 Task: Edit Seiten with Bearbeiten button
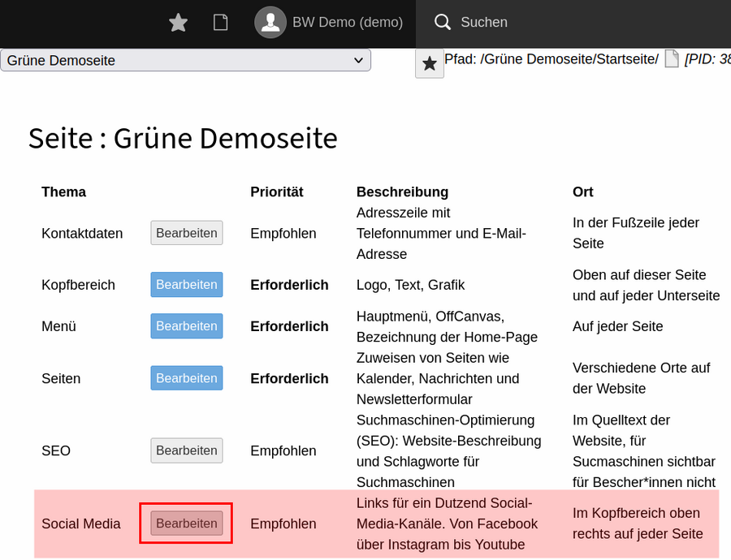coord(187,378)
